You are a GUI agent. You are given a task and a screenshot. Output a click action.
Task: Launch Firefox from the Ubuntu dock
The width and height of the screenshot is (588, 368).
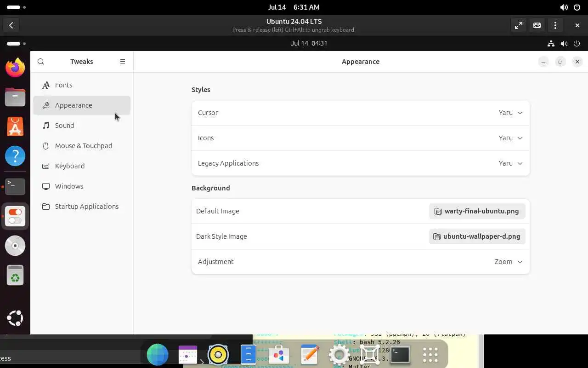[x=15, y=68]
